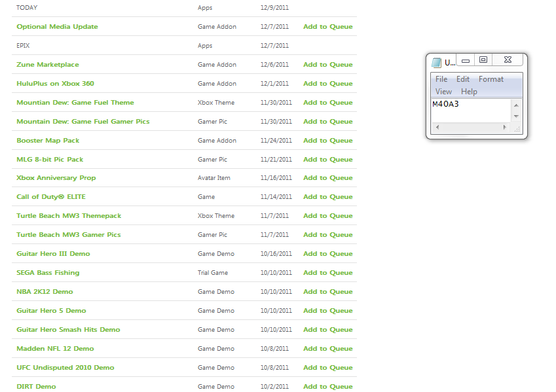Minimize the Notepad window
The width and height of the screenshot is (556, 392).
tap(466, 60)
